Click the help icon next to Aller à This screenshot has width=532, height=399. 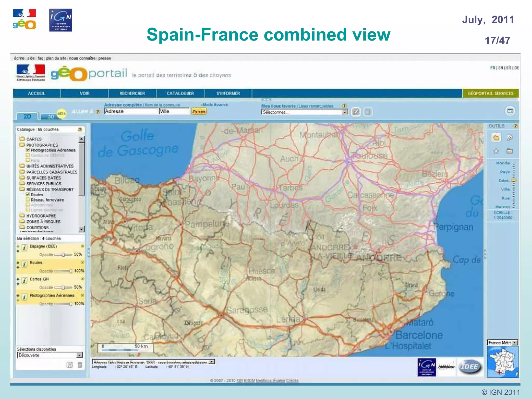click(98, 112)
